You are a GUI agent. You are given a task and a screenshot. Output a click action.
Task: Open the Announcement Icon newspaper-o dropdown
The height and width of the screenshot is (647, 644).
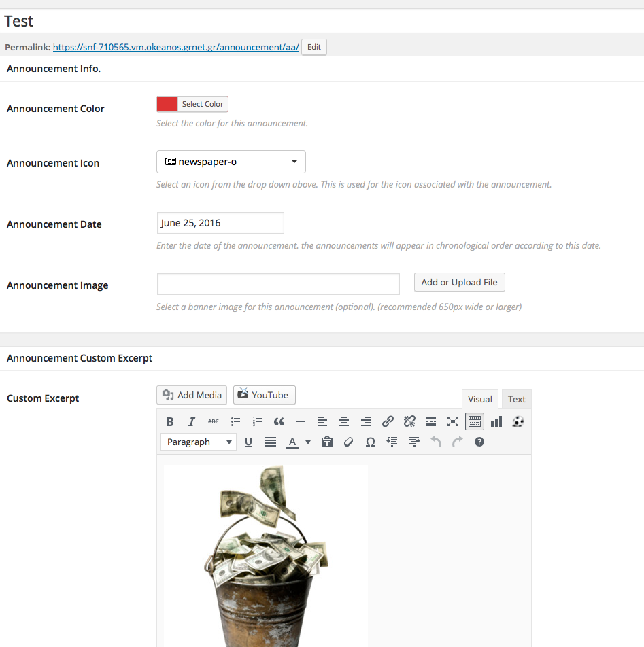tap(231, 162)
